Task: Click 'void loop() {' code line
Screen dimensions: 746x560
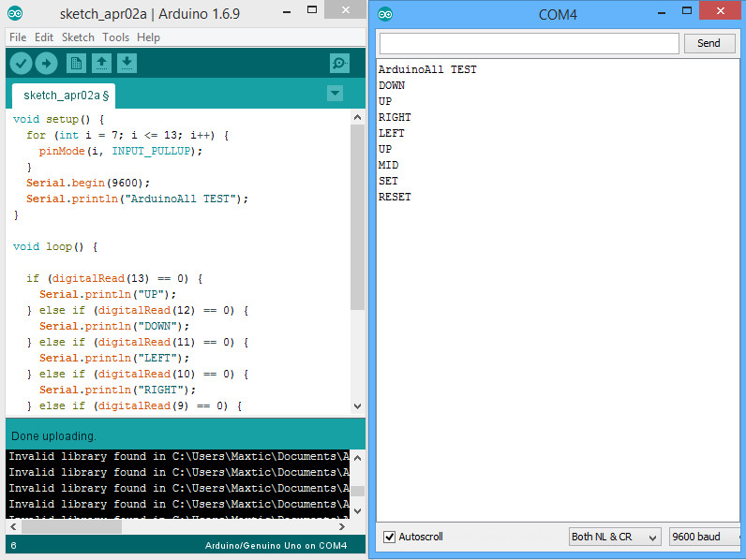Action: tap(55, 246)
